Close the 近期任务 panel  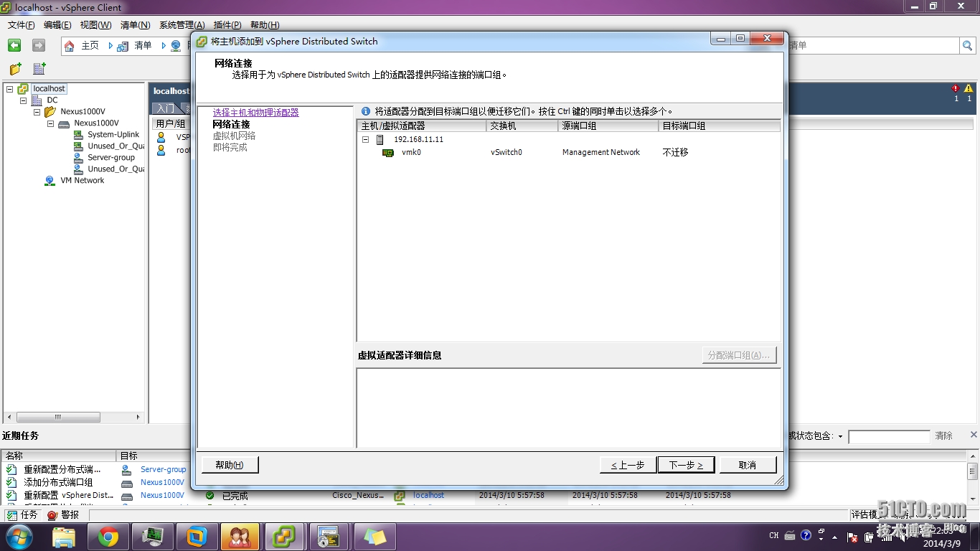tap(974, 435)
